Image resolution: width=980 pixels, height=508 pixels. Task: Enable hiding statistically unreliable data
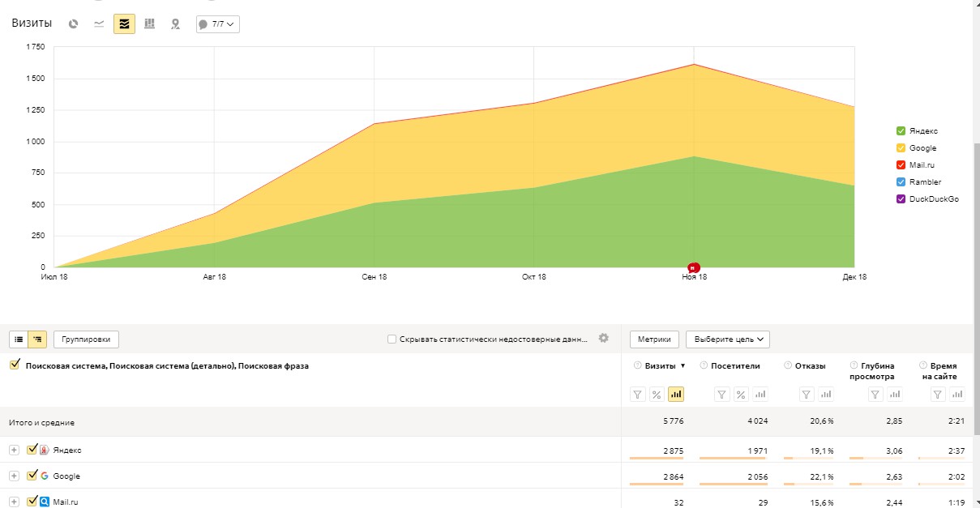[392, 339]
